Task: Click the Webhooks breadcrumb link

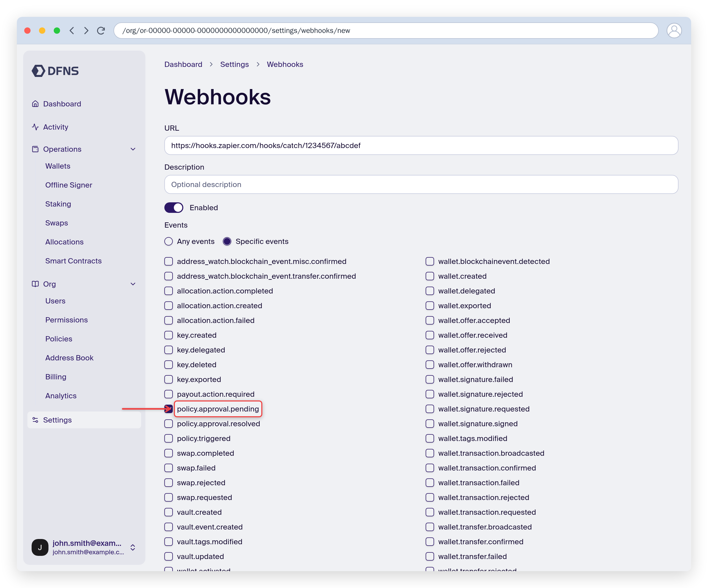Action: [285, 64]
